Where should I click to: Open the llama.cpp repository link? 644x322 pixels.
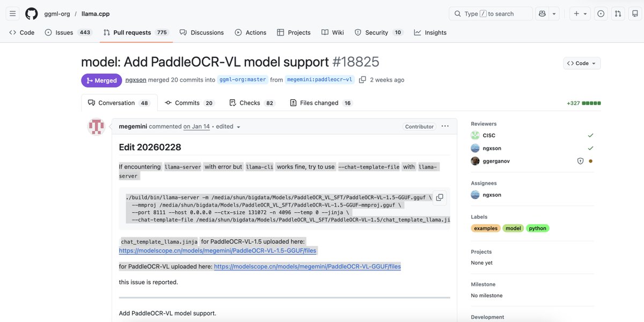point(96,13)
